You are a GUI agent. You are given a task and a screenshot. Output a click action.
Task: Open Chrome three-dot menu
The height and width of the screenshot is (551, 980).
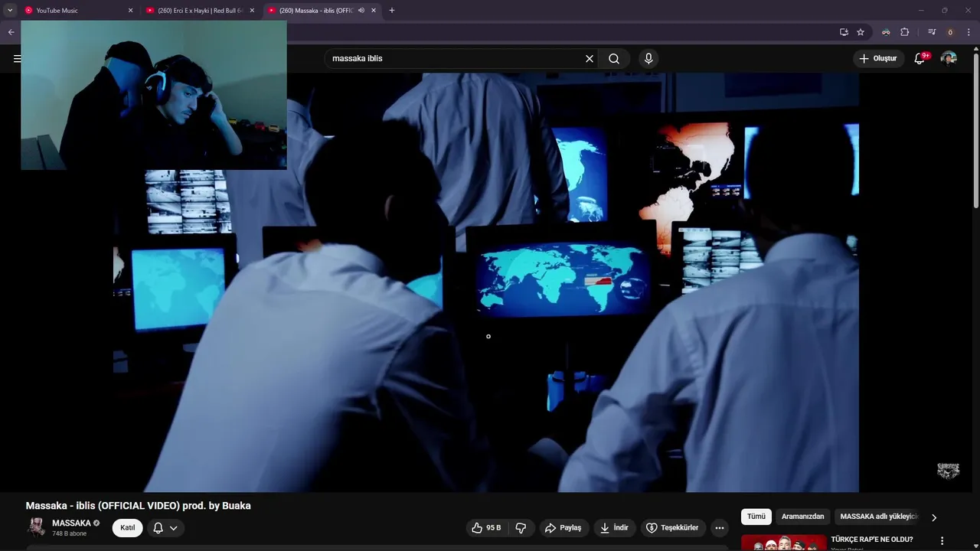coord(969,32)
